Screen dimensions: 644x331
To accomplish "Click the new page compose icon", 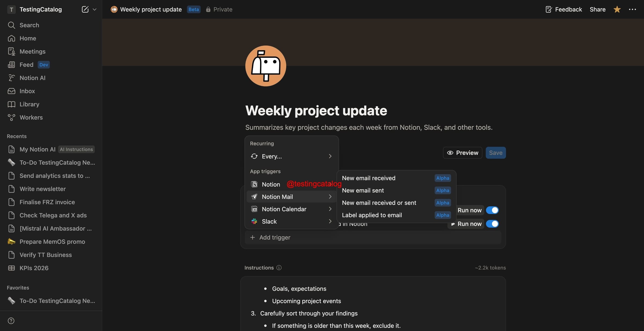I will point(85,9).
